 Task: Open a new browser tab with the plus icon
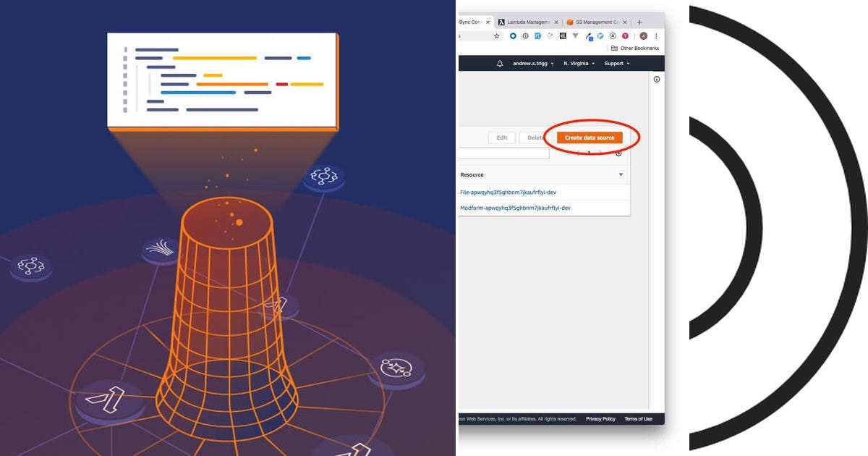[640, 22]
